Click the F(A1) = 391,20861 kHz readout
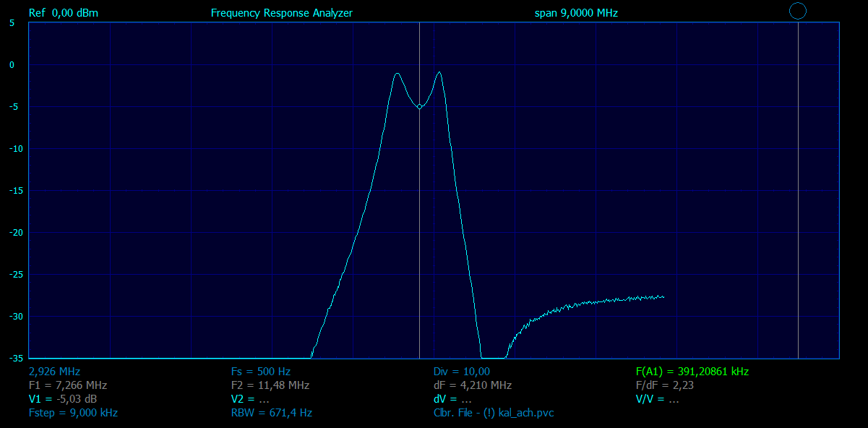Image resolution: width=868 pixels, height=428 pixels. click(692, 372)
